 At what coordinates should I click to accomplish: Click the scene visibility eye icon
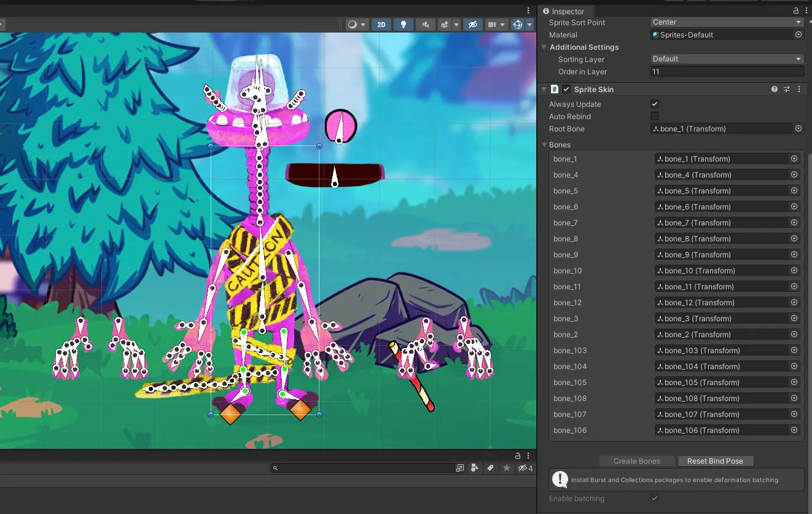pos(472,25)
